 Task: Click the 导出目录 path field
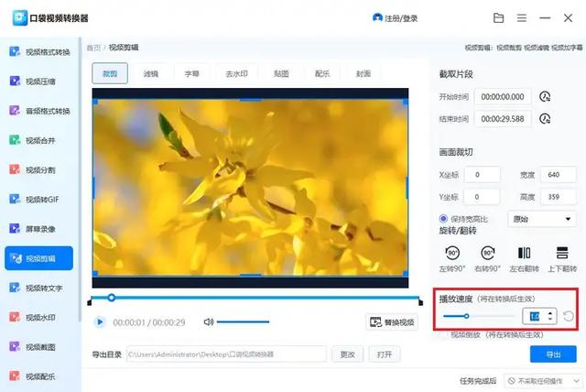(226, 354)
